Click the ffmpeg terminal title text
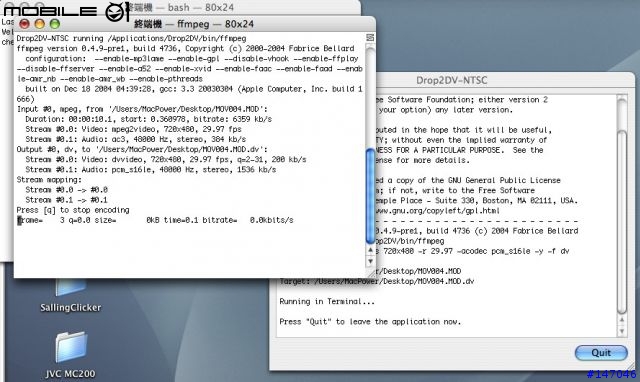The image size is (640, 382). click(x=194, y=24)
